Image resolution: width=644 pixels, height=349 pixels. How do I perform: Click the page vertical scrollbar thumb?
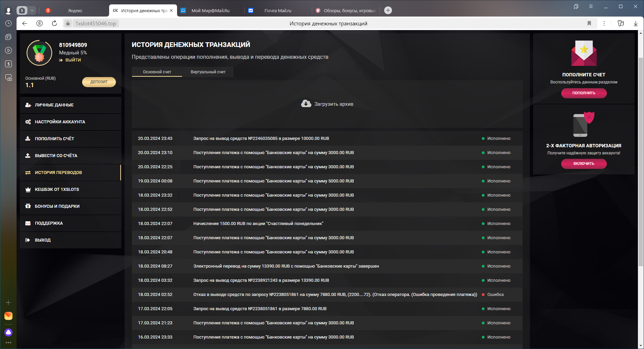click(x=641, y=162)
